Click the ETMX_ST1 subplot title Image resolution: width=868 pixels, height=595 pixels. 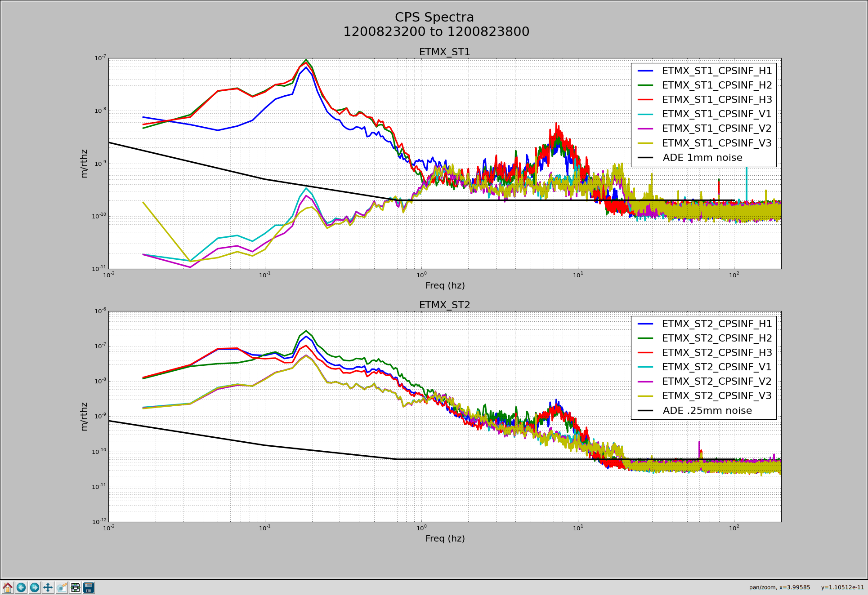[x=444, y=52]
